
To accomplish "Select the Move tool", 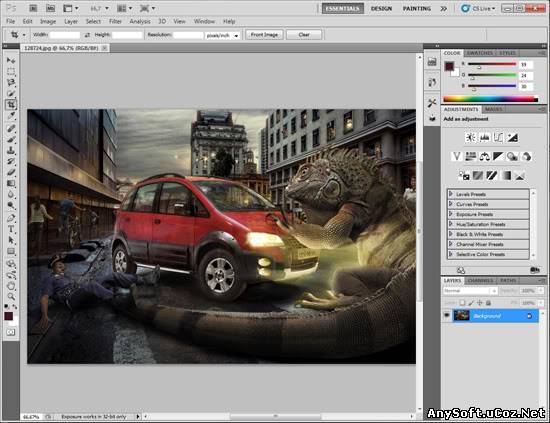I will tap(11, 60).
